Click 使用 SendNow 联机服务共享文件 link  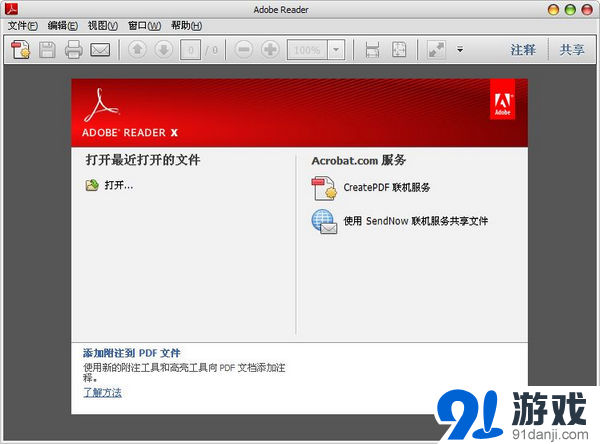[416, 221]
